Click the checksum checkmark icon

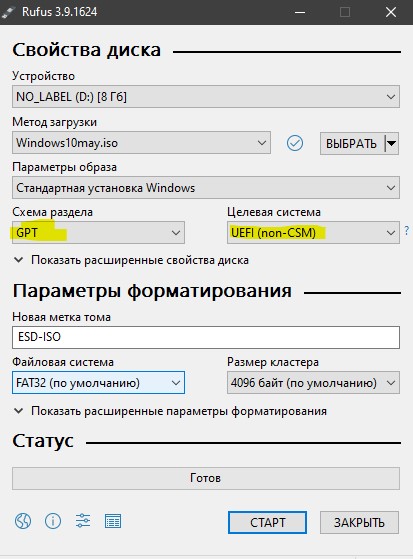[x=295, y=143]
